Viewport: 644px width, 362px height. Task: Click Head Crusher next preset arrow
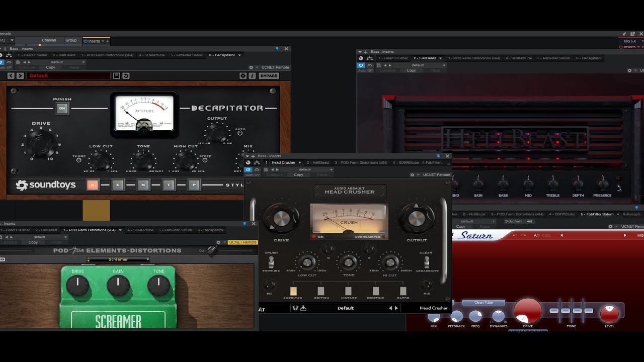coord(396,308)
